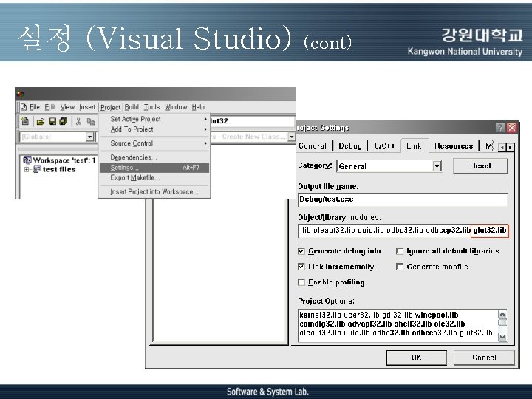The image size is (532, 399).
Task: Open the Tools menu
Action: (x=151, y=107)
